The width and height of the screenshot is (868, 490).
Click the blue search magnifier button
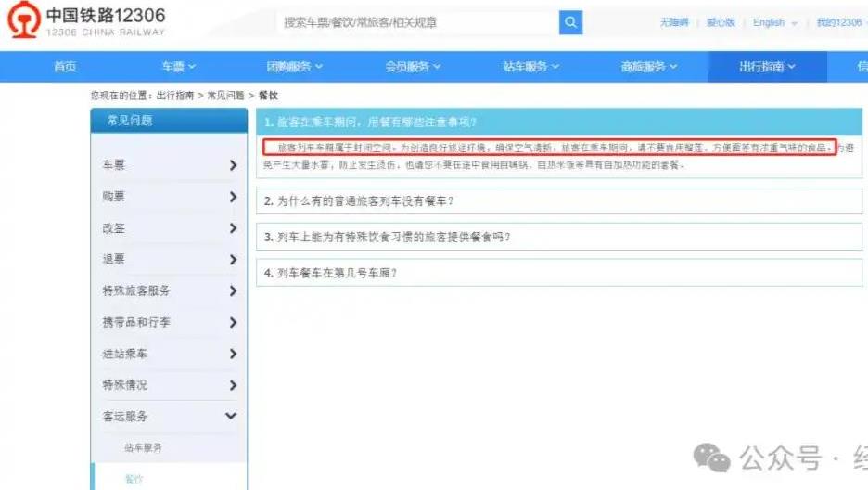(570, 22)
